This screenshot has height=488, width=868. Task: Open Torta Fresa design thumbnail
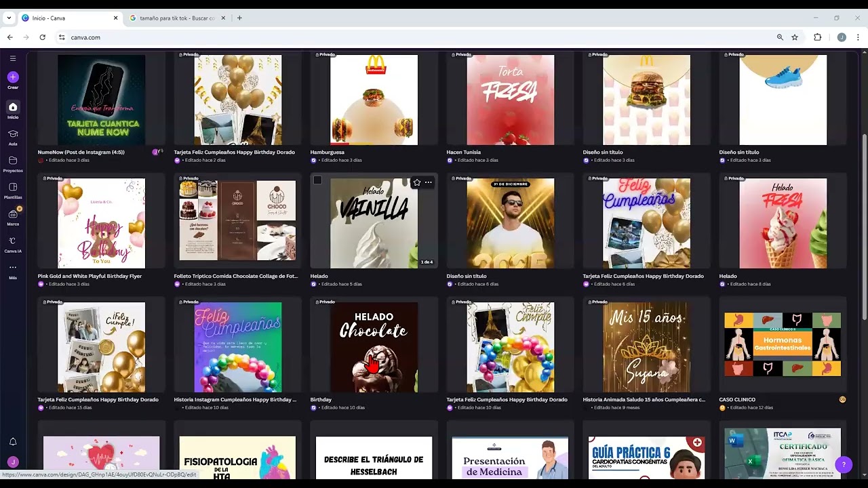pyautogui.click(x=510, y=100)
